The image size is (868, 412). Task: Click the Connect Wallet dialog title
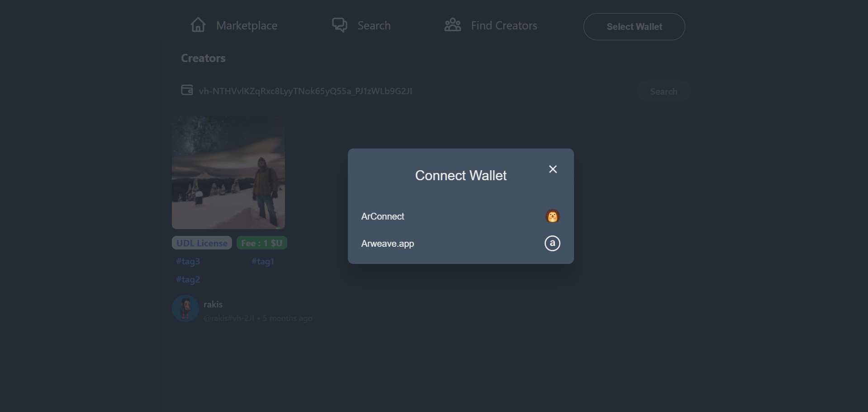[461, 176]
